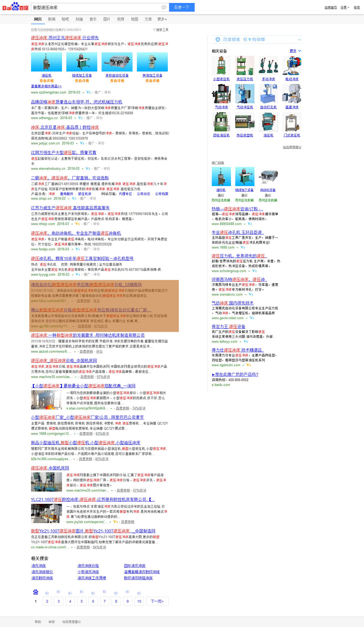Open dropdown arrow next to www.azzsd.com/news
Screen dimensions: 364x627
coord(75,352)
